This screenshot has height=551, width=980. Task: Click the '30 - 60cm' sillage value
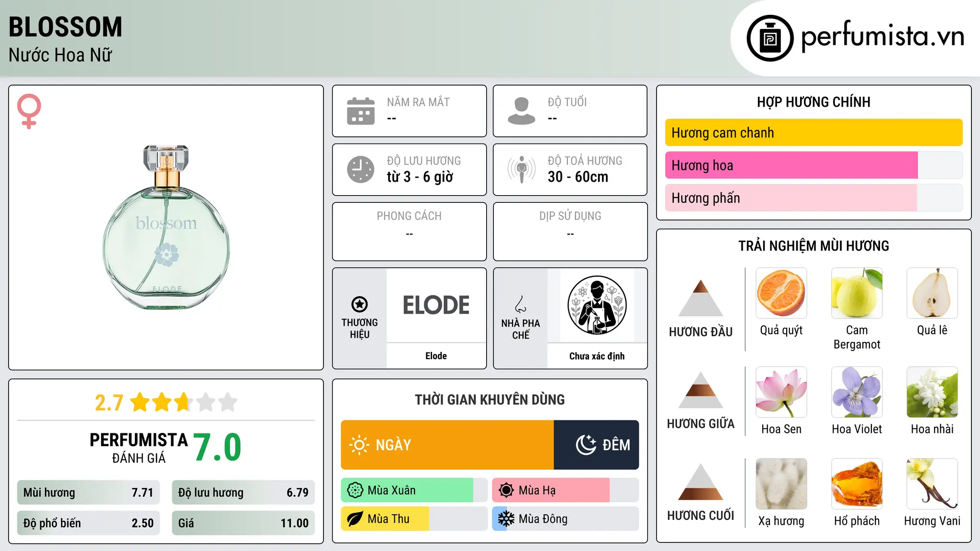pos(578,177)
